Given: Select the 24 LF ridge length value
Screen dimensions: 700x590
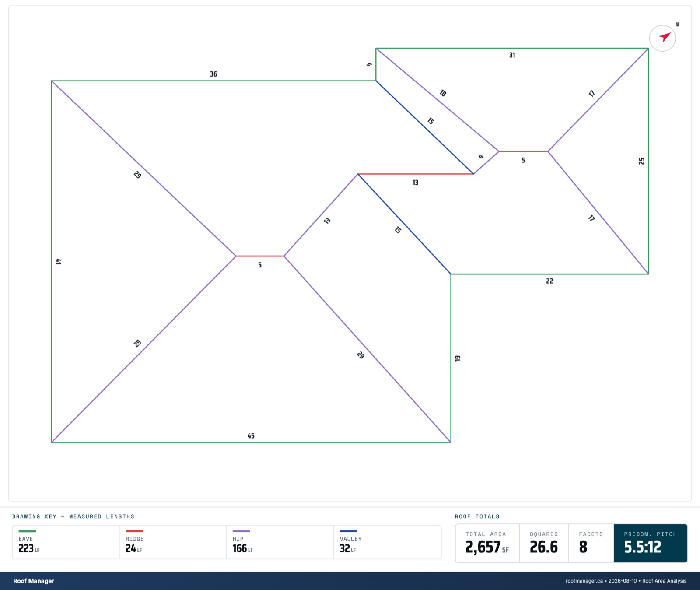Looking at the screenshot, I should tap(133, 548).
